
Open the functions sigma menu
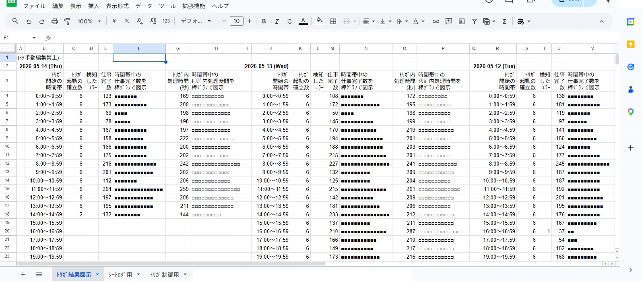[x=504, y=21]
